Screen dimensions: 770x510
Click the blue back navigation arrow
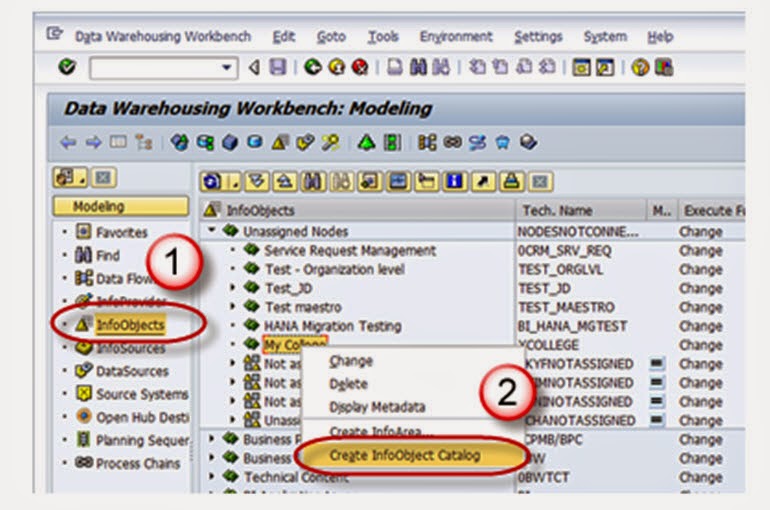(68, 143)
